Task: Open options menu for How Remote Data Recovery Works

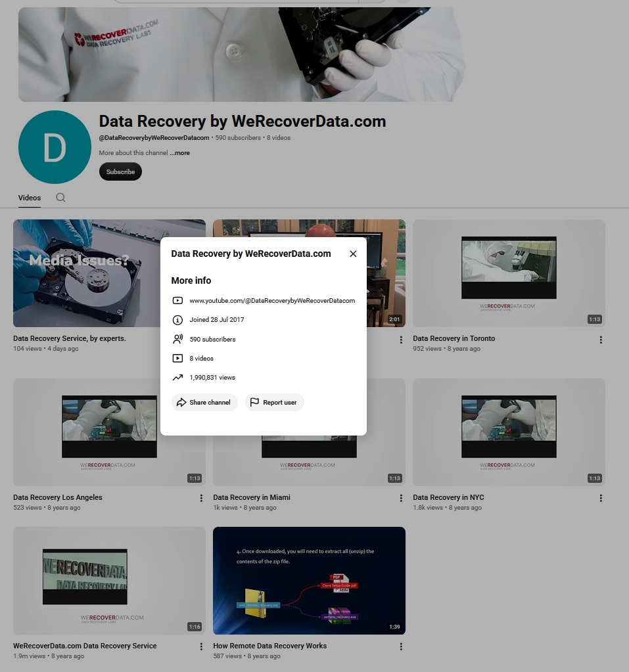Action: tap(401, 647)
